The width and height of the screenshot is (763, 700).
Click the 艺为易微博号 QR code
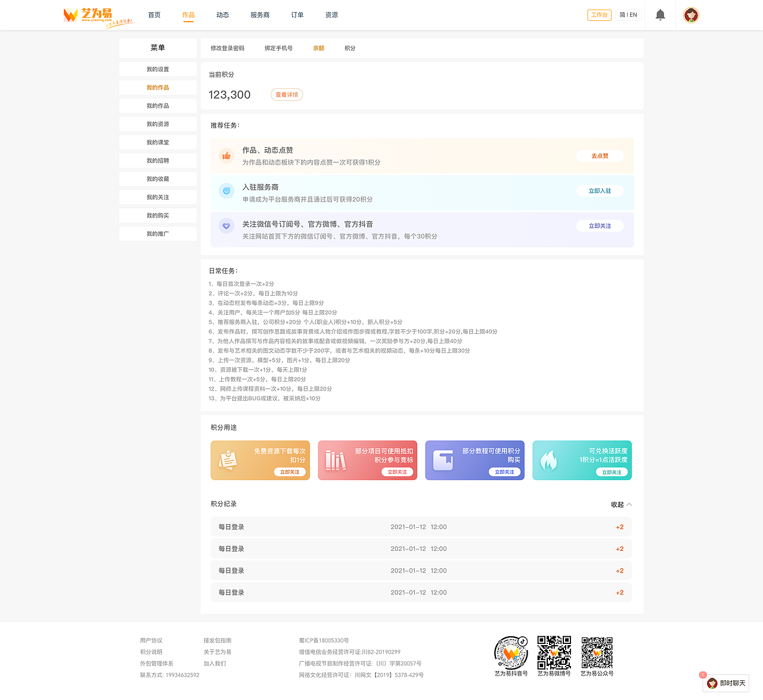(554, 652)
